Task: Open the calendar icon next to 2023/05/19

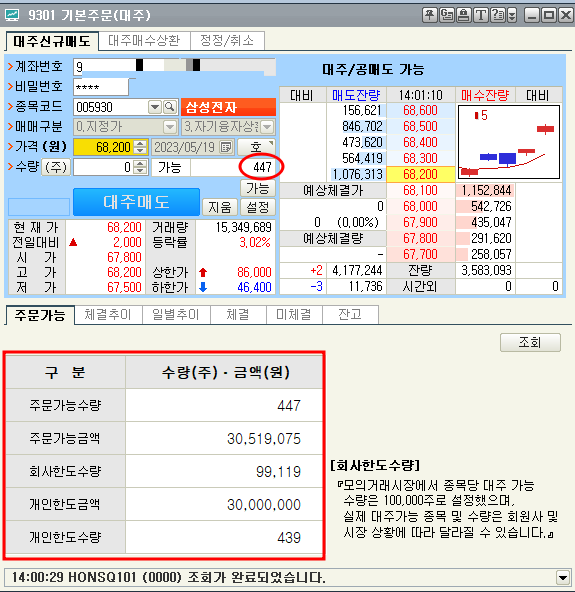Action: 226,147
